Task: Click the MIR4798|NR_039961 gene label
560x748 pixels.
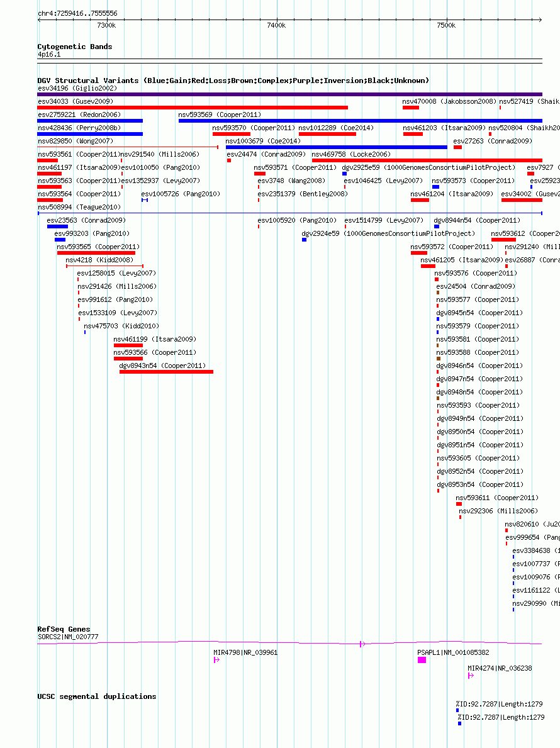Action: coord(245,653)
